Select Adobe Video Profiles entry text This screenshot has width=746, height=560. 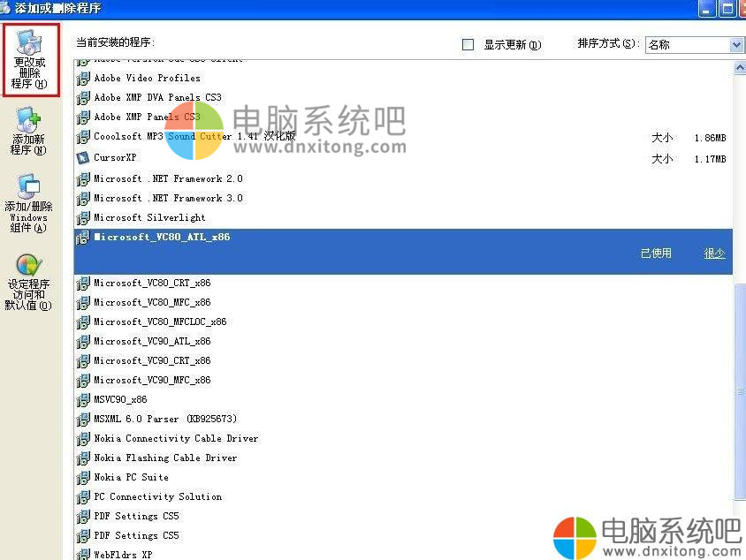click(147, 78)
